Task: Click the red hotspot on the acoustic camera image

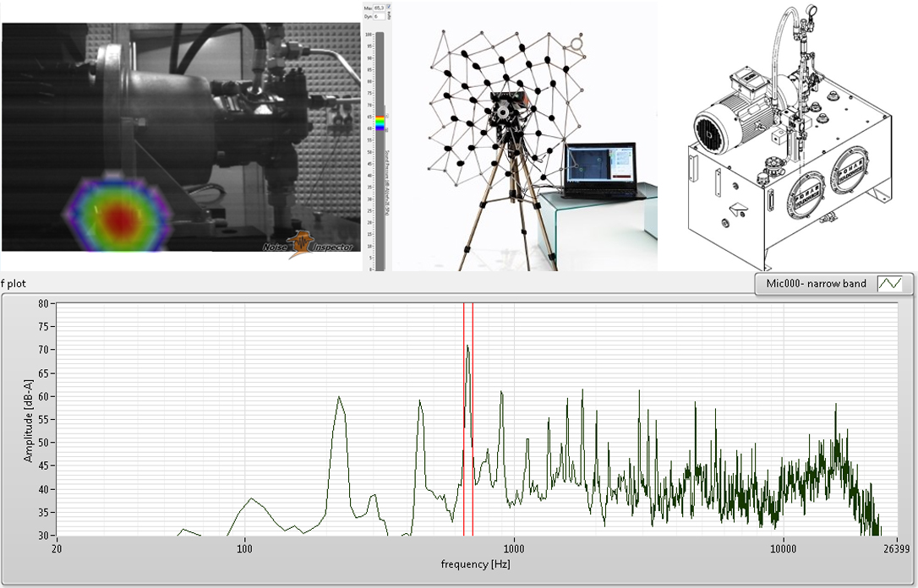Action: coord(120,220)
